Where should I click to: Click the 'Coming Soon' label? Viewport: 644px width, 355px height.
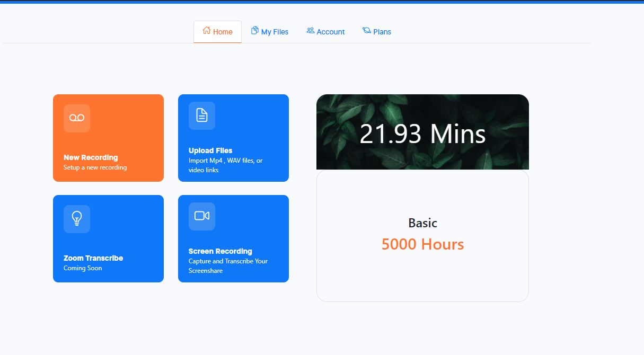[x=83, y=268]
